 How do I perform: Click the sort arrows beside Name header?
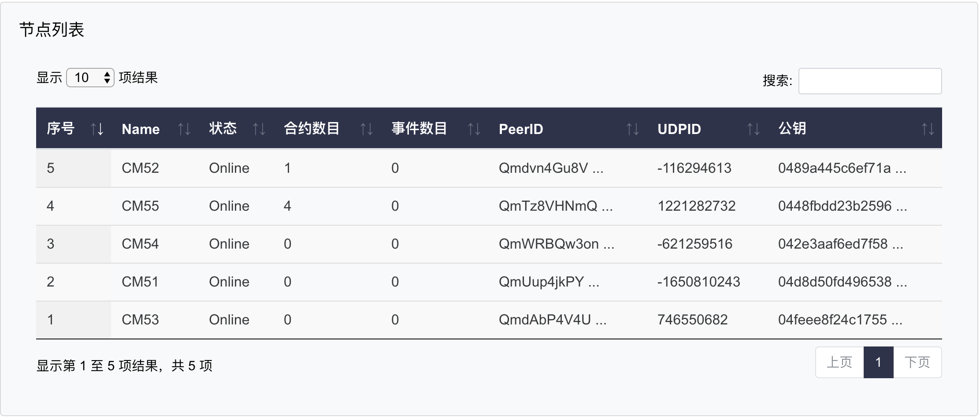184,129
